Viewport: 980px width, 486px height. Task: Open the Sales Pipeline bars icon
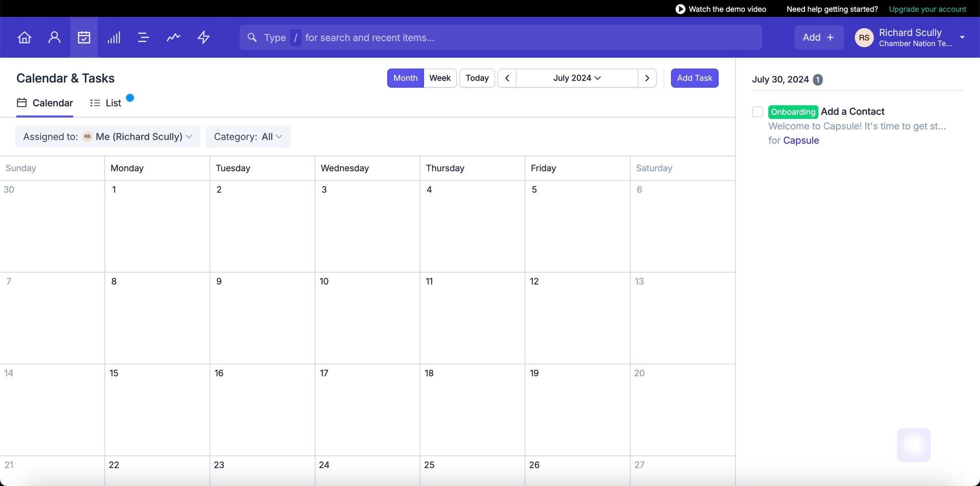point(114,37)
